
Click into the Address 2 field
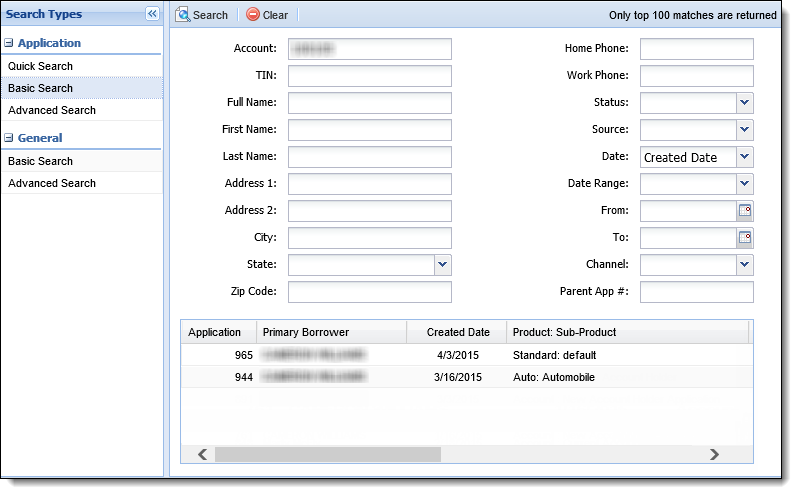370,211
